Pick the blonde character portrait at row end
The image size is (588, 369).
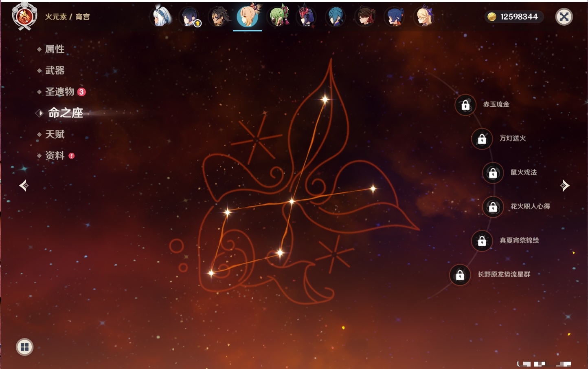click(423, 17)
